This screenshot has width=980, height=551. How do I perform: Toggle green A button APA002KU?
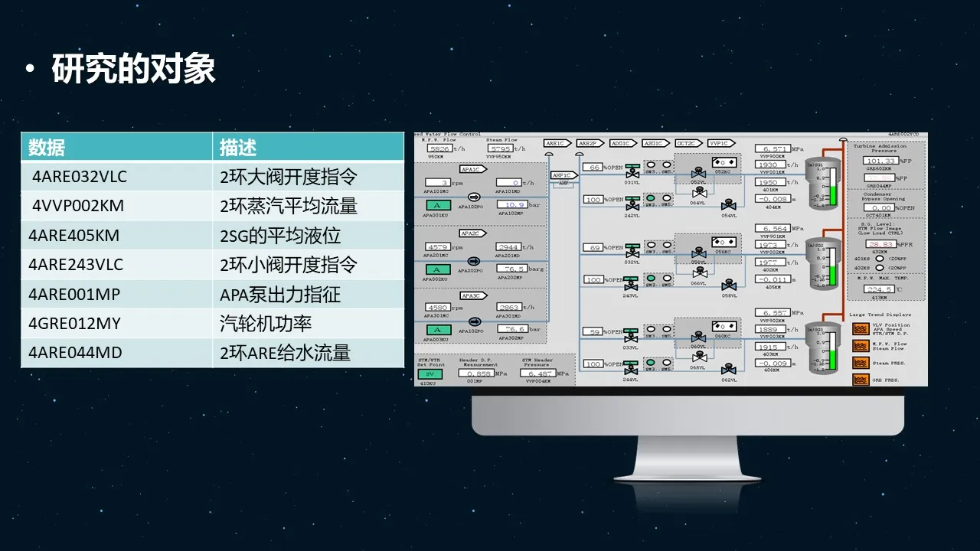coord(439,269)
